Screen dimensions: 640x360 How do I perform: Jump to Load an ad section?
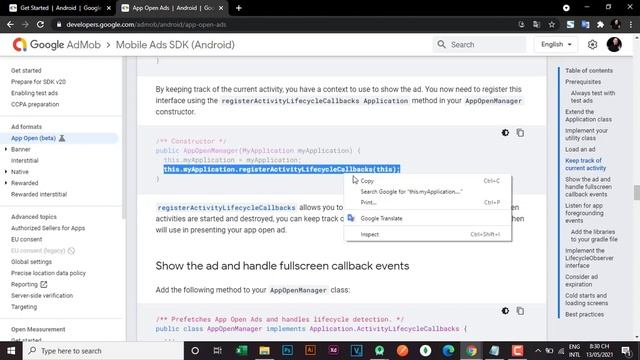(x=580, y=149)
